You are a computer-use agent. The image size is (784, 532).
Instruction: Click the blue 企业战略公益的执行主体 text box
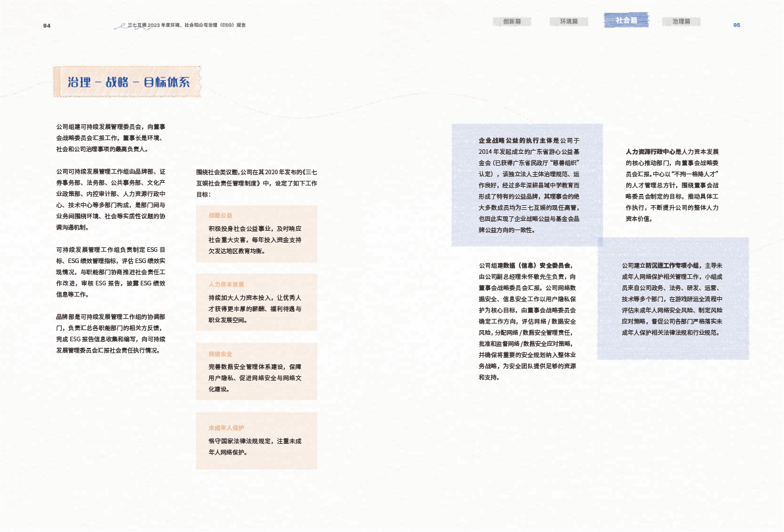coord(528,185)
